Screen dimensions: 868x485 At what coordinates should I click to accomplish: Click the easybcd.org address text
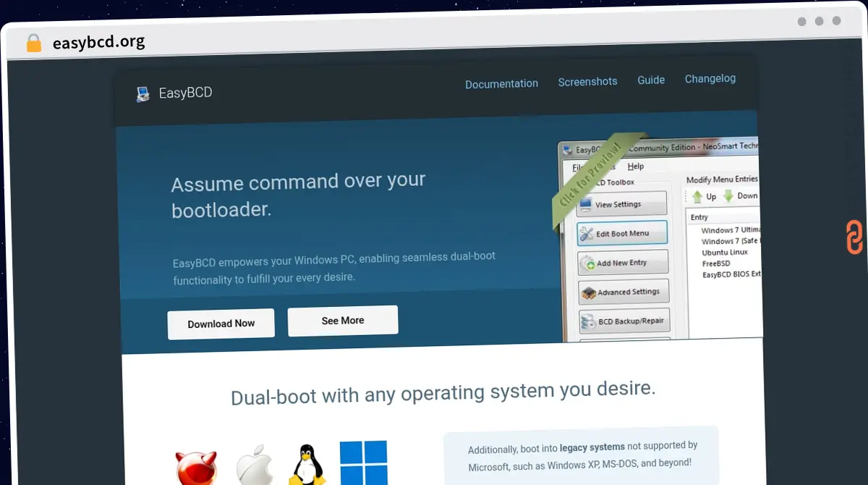[x=99, y=42]
